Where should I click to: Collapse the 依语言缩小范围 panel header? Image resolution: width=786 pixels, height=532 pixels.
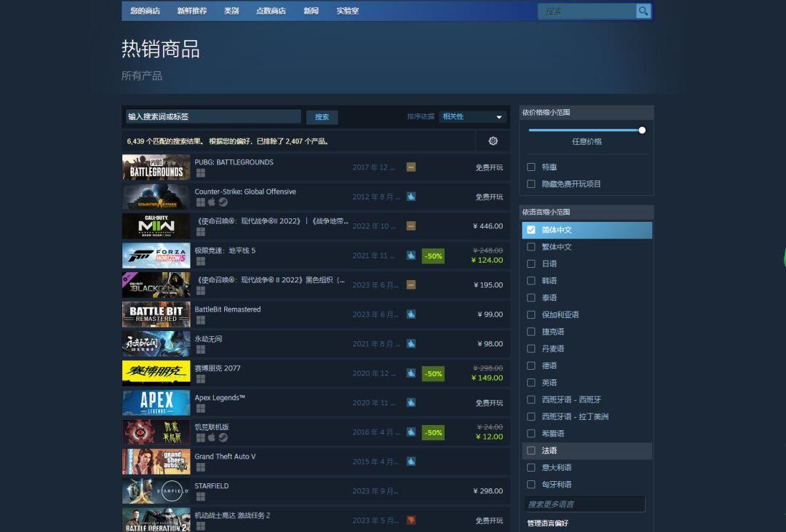(587, 212)
